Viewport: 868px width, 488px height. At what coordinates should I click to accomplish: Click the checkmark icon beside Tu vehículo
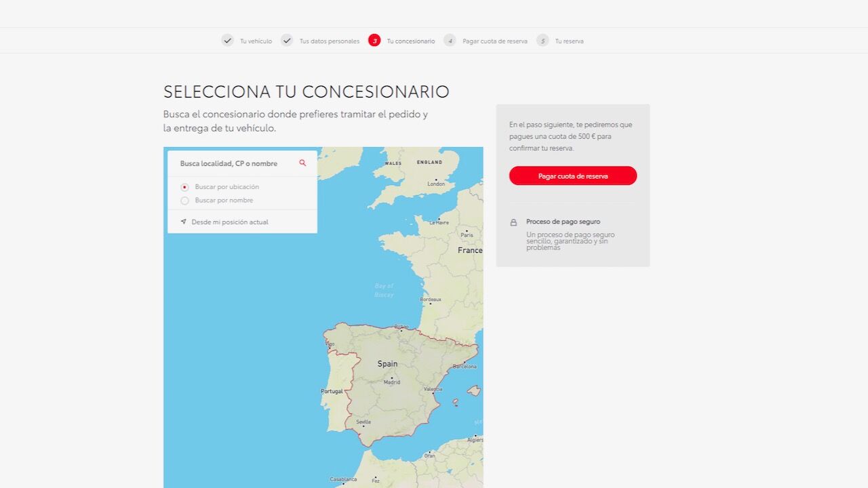(x=227, y=41)
